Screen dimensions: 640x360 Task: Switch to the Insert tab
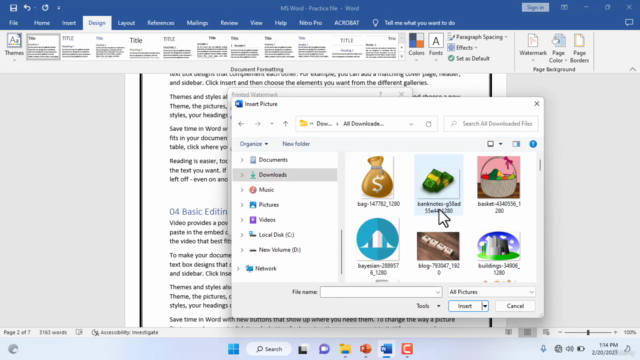coord(69,23)
